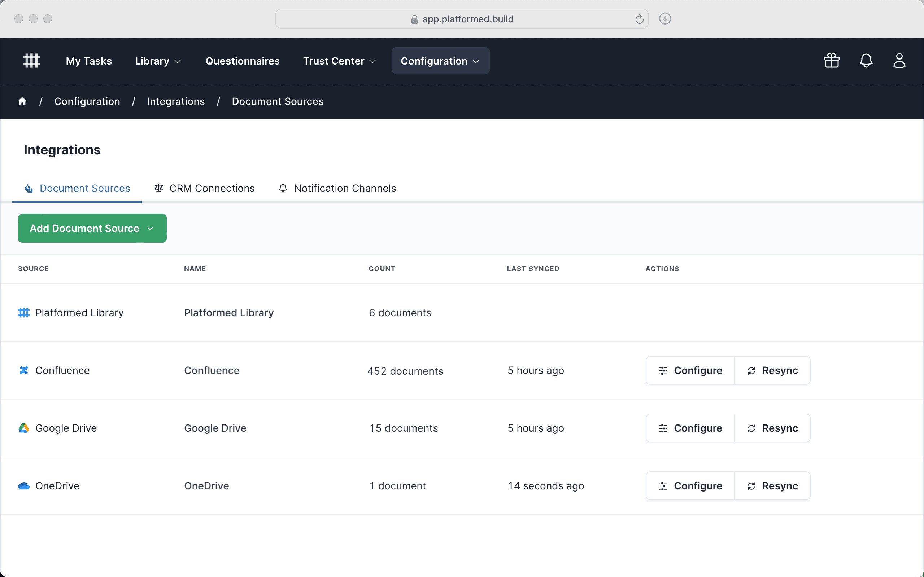
Task: Expand the Library dropdown menu
Action: (x=158, y=61)
